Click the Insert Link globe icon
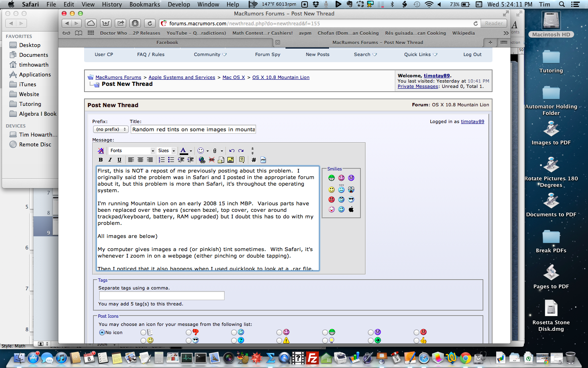Viewport: 588px width, 368px height. tap(202, 160)
